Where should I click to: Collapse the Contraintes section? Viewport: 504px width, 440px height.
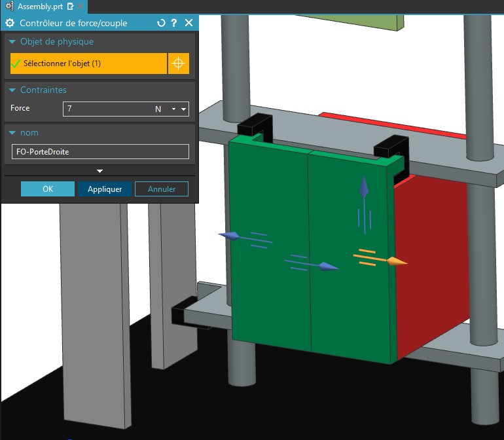pos(12,90)
